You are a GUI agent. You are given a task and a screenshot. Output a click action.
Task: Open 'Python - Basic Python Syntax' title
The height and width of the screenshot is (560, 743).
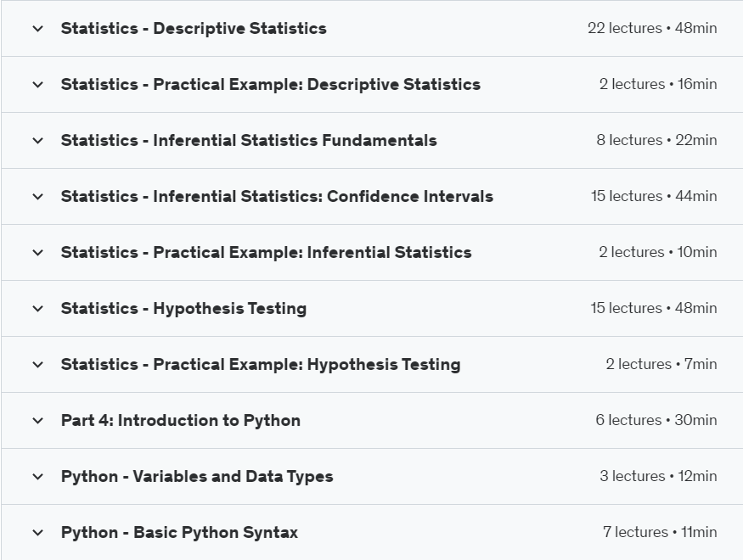point(179,533)
